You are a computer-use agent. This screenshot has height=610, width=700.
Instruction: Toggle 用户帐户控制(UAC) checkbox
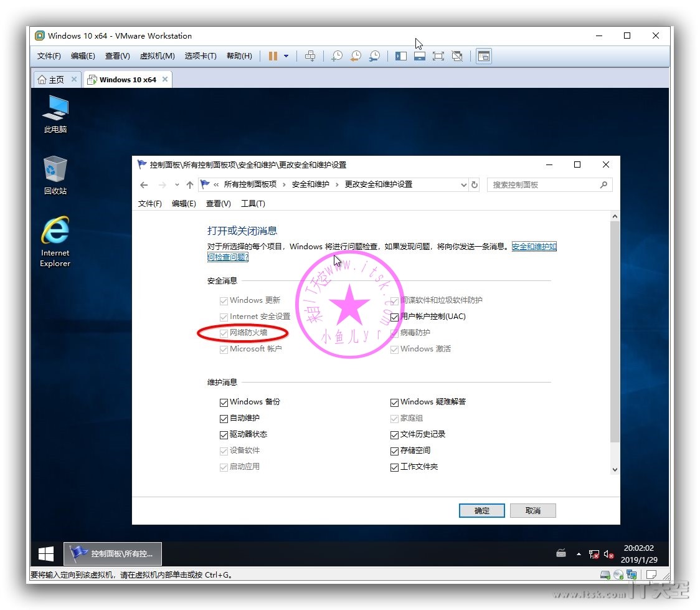click(x=394, y=317)
